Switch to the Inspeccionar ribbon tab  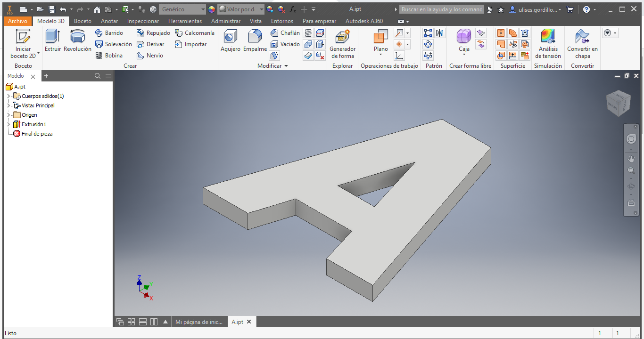[x=143, y=21]
